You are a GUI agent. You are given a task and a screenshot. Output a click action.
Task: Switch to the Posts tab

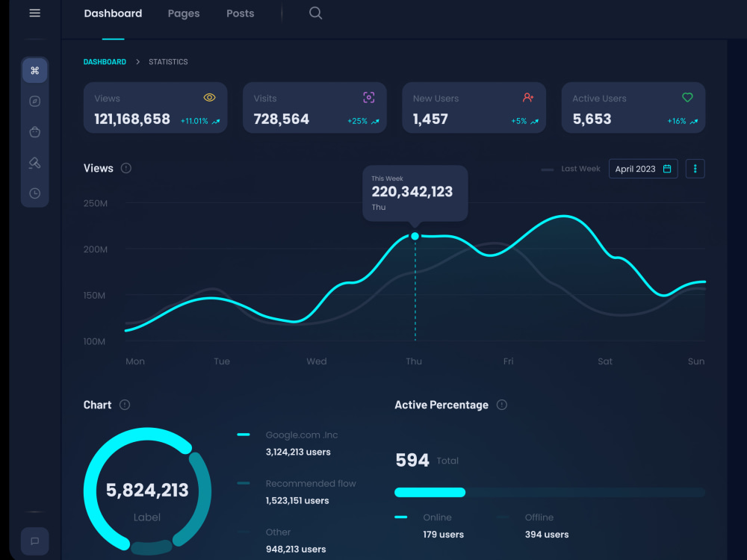240,13
